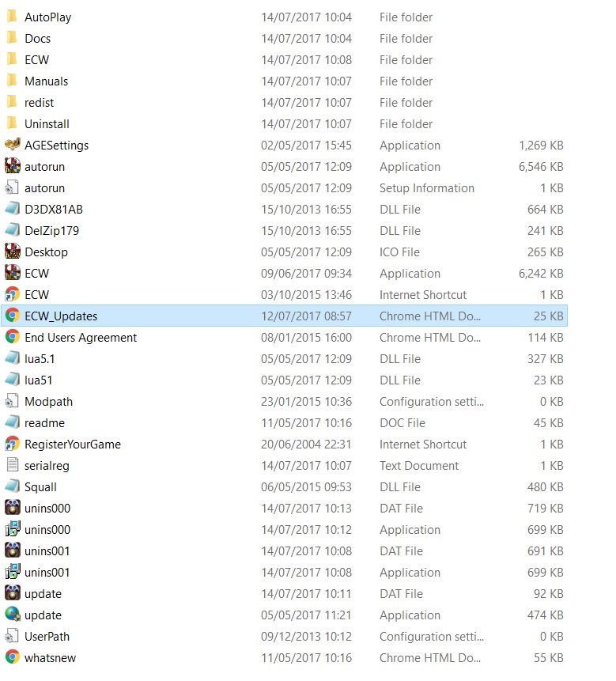Select the file name ECW_Updates
The width and height of the screenshot is (616, 681).
[61, 316]
